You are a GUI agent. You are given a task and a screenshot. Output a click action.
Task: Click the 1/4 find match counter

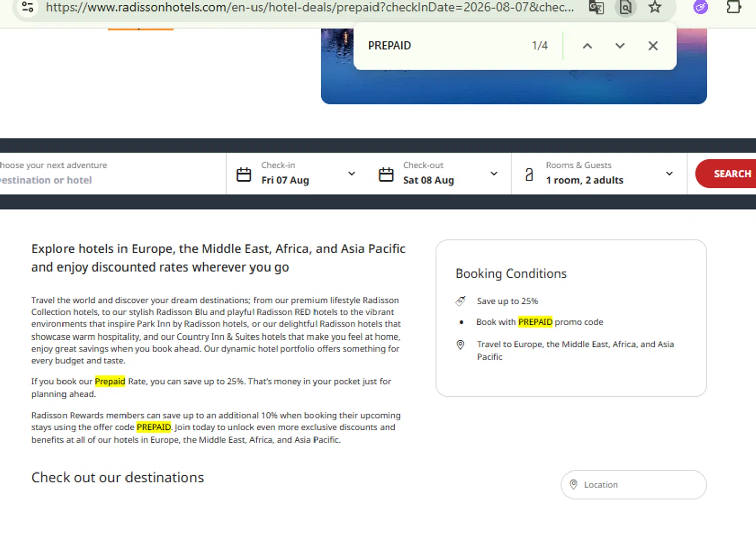tap(540, 46)
